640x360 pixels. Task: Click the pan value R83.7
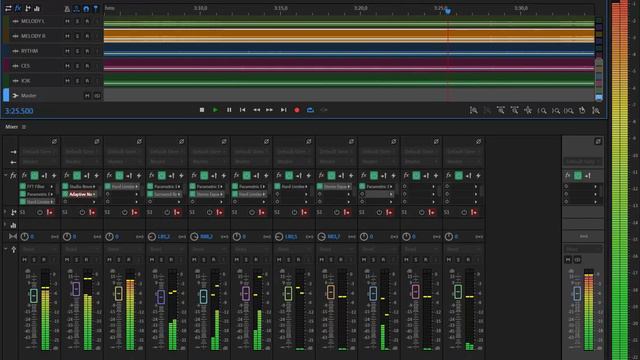pos(334,237)
